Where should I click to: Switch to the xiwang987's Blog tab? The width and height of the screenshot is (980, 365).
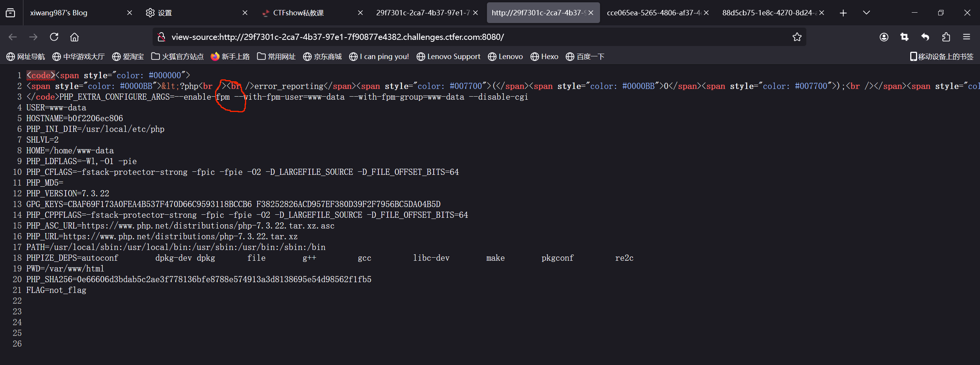pos(73,13)
